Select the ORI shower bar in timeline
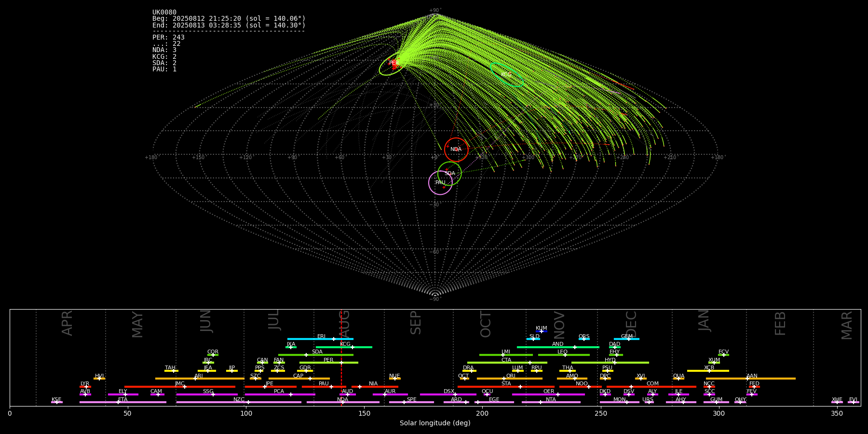 (510, 379)
